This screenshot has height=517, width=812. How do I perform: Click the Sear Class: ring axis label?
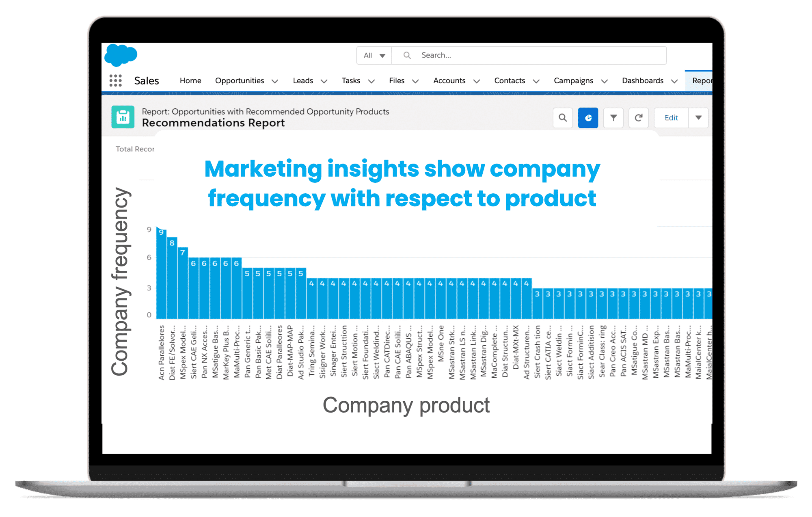pyautogui.click(x=602, y=351)
